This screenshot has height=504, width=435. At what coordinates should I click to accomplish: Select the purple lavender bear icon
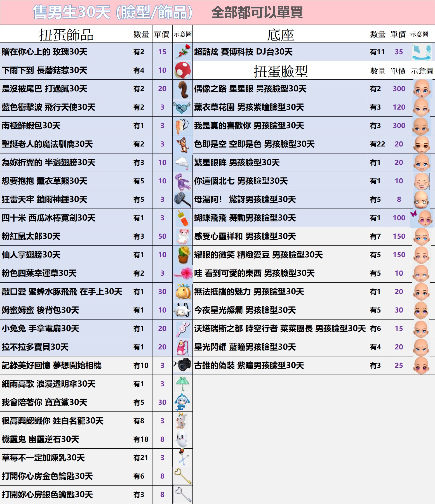click(x=182, y=181)
